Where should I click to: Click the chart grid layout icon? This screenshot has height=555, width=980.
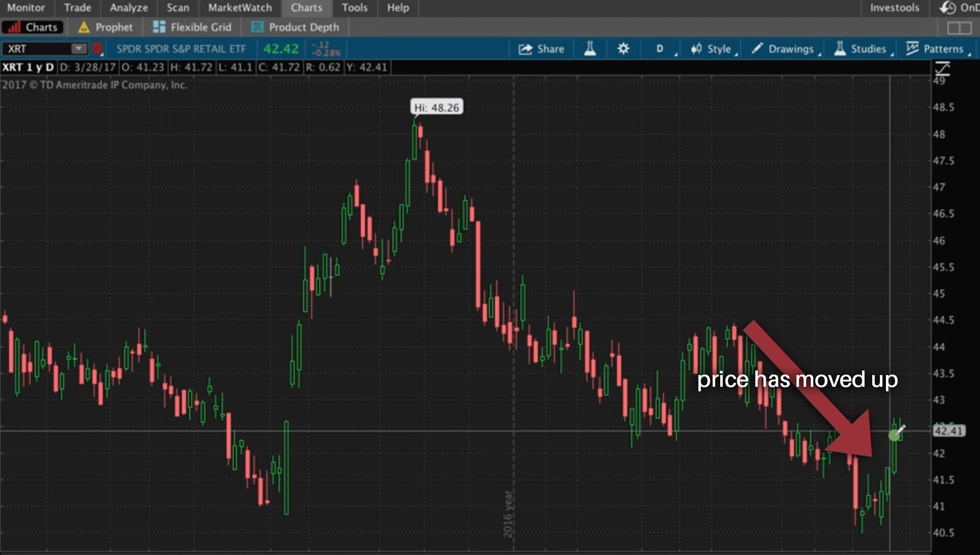pyautogui.click(x=959, y=28)
